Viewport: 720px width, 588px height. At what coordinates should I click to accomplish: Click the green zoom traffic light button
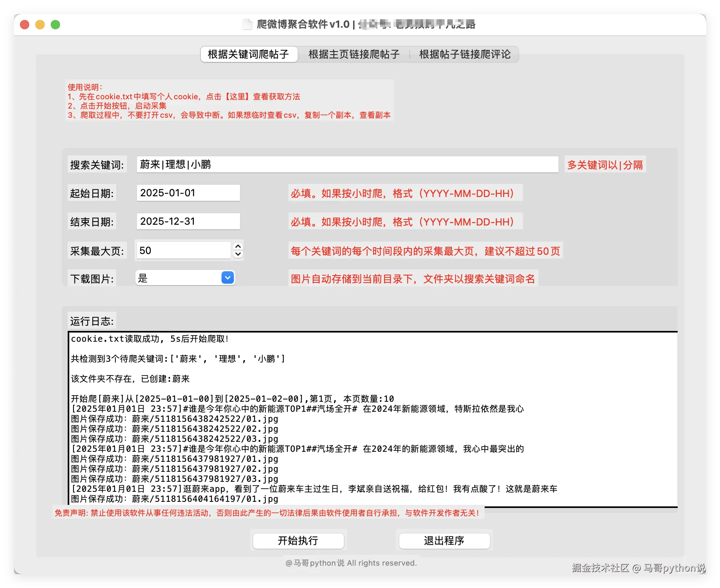click(x=55, y=24)
